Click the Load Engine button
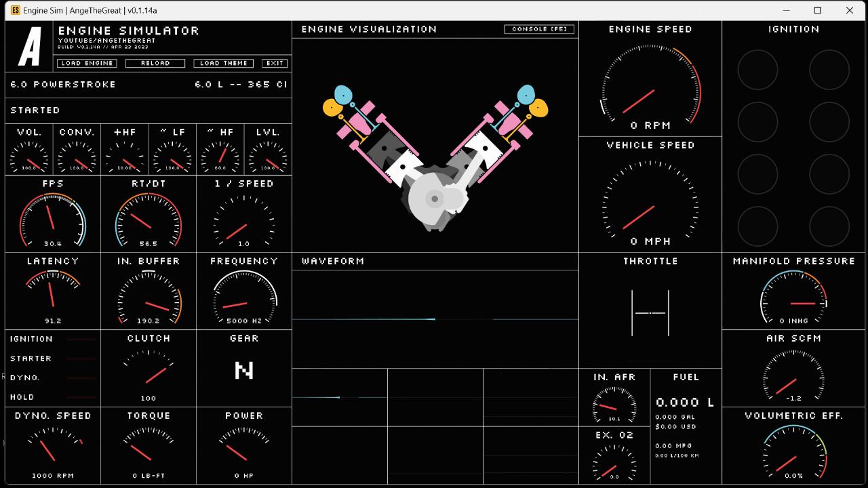This screenshot has width=868, height=488. 87,63
